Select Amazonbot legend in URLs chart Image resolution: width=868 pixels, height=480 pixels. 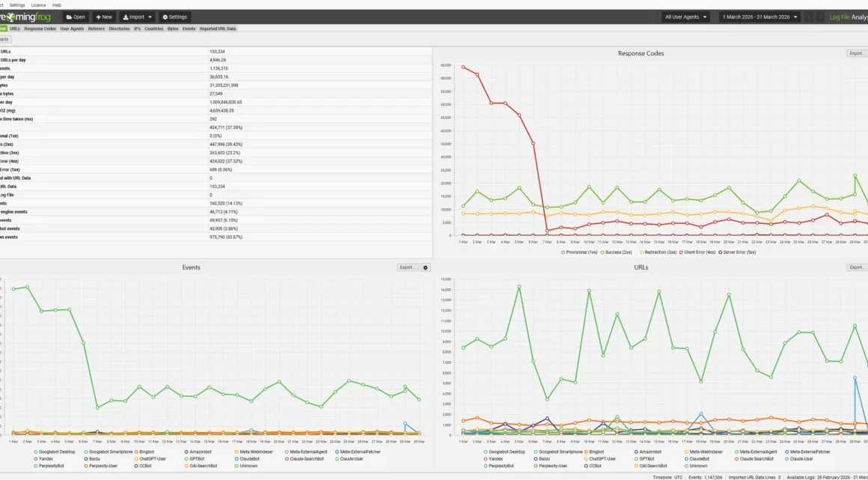pyautogui.click(x=647, y=452)
